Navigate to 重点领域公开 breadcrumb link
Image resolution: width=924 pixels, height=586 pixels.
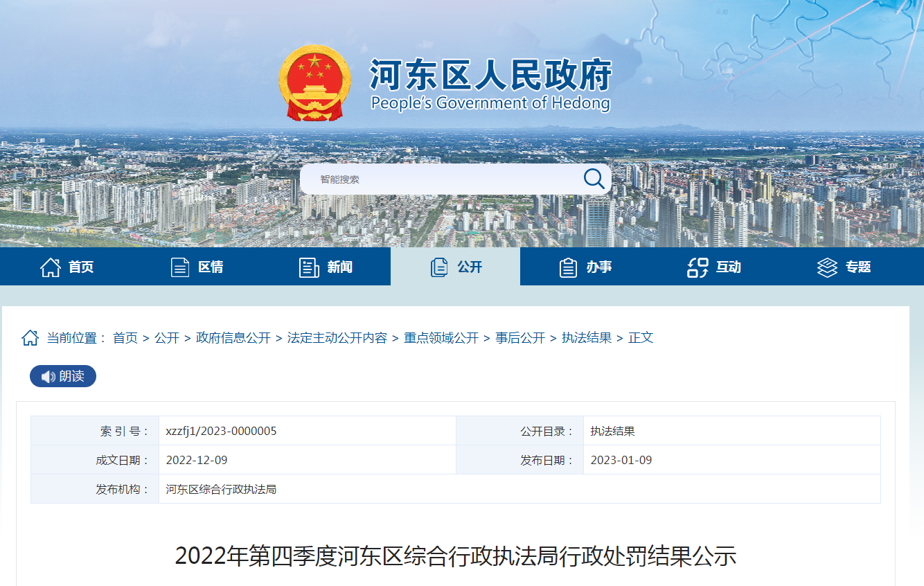coord(441,338)
